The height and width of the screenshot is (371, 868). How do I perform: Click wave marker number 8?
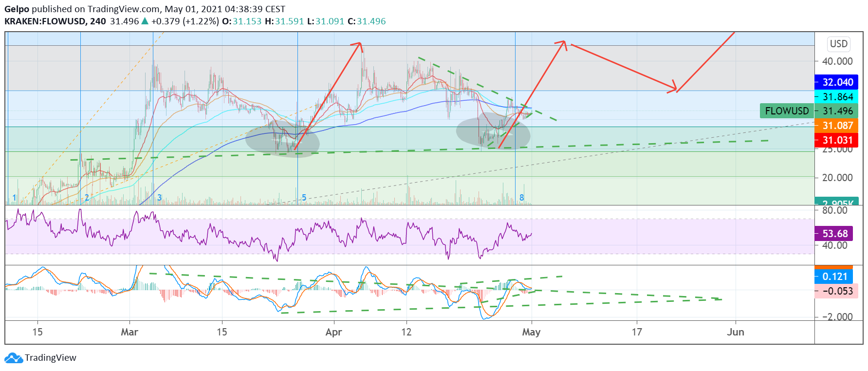click(x=522, y=198)
